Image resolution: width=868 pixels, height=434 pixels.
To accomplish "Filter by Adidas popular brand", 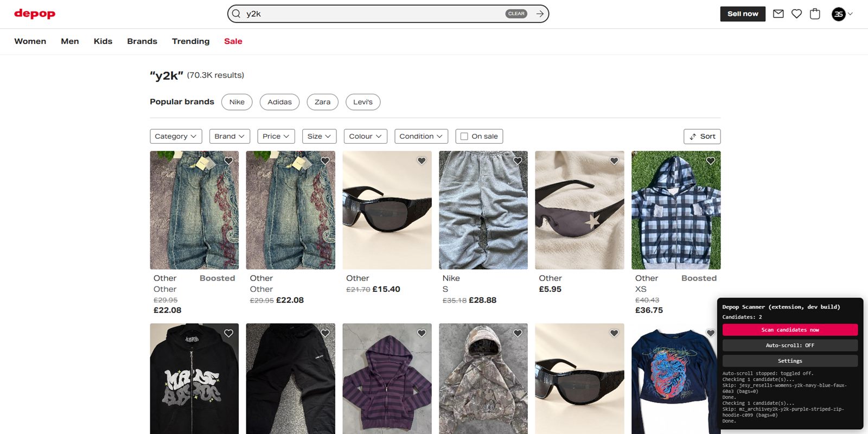I will click(x=279, y=102).
